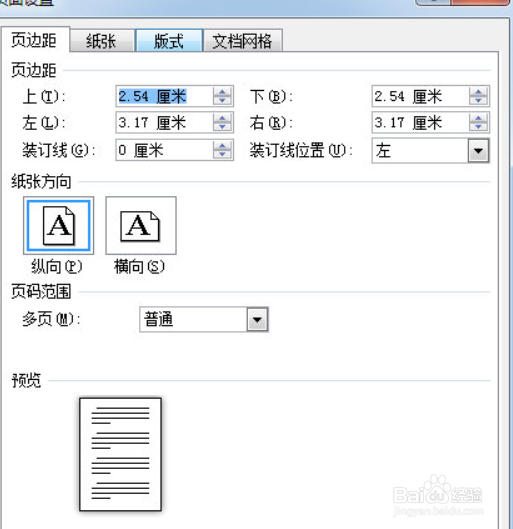513x529 pixels.
Task: Decrease the 右(R) margin with down arrow
Action: pyautogui.click(x=479, y=127)
